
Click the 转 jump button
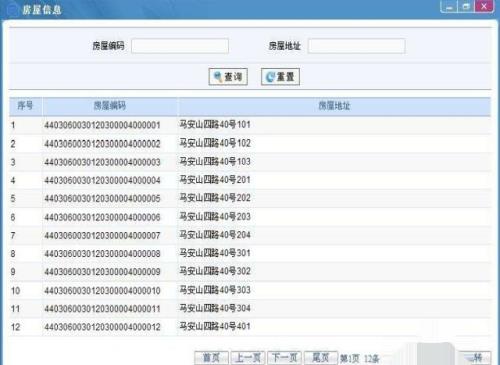[x=475, y=358]
